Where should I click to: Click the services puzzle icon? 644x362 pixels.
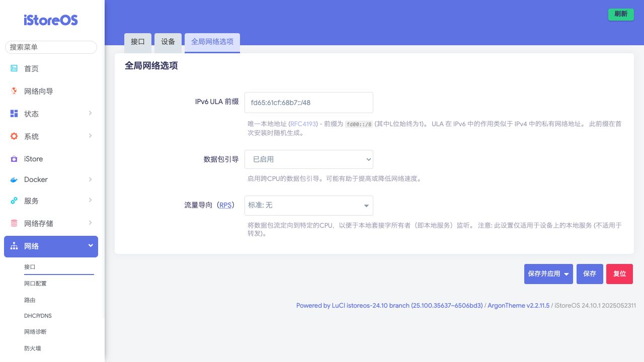14,201
